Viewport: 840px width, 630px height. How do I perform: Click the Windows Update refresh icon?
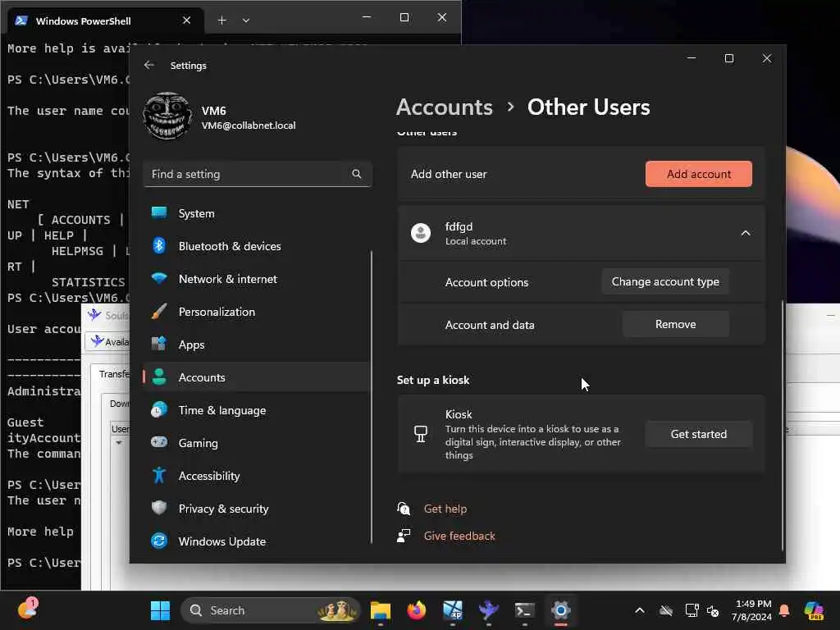pyautogui.click(x=159, y=541)
